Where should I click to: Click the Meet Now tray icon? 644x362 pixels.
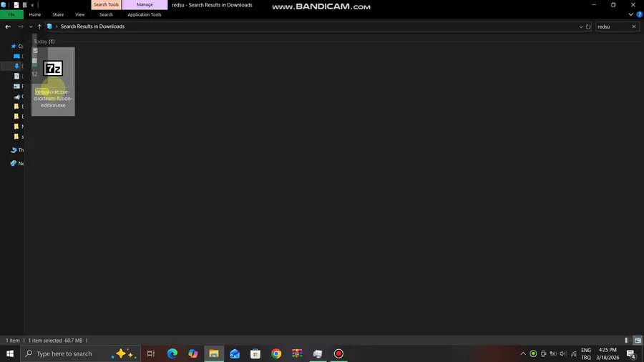(543, 353)
